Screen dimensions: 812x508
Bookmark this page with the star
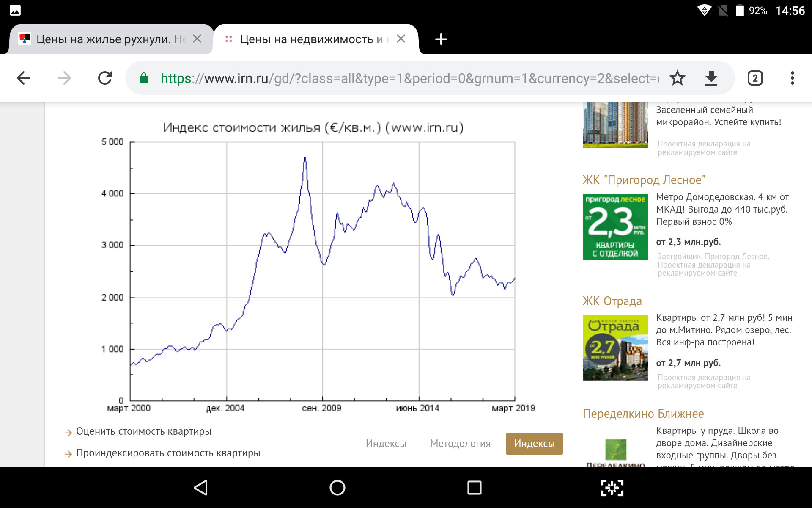678,78
